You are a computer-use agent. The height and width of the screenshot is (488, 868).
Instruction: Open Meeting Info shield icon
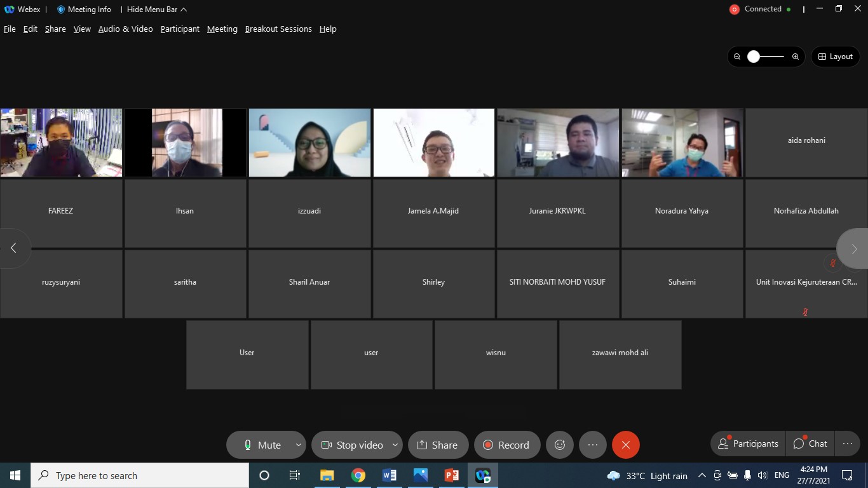(x=61, y=10)
